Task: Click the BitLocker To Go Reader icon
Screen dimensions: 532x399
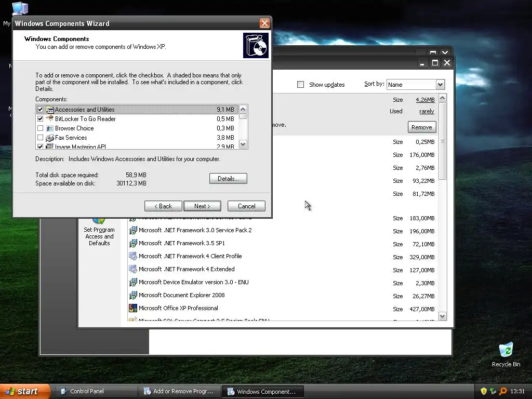Action: coord(50,118)
